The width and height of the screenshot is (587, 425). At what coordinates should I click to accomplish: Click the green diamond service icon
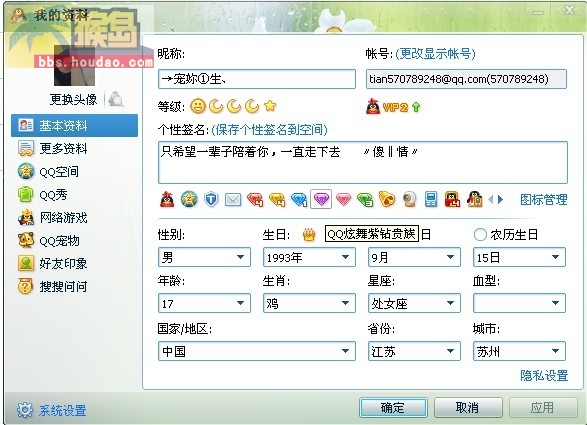365,200
